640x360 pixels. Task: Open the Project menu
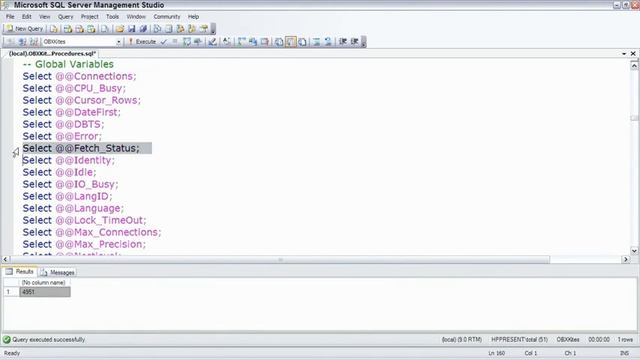(89, 17)
